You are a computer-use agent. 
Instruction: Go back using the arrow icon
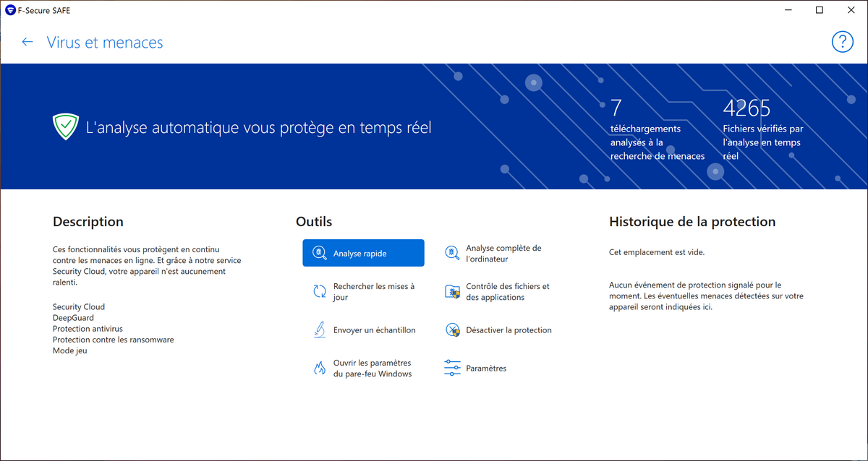click(x=27, y=42)
